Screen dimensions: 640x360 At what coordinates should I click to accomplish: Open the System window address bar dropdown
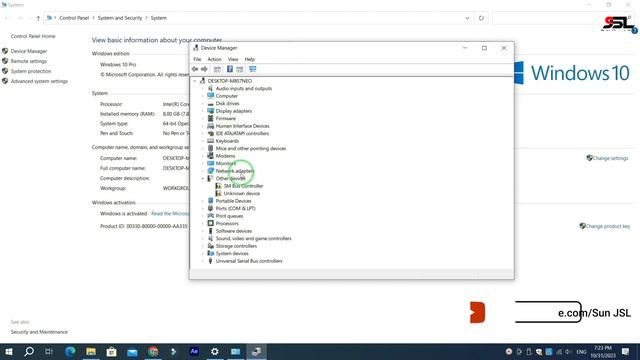click(x=467, y=18)
